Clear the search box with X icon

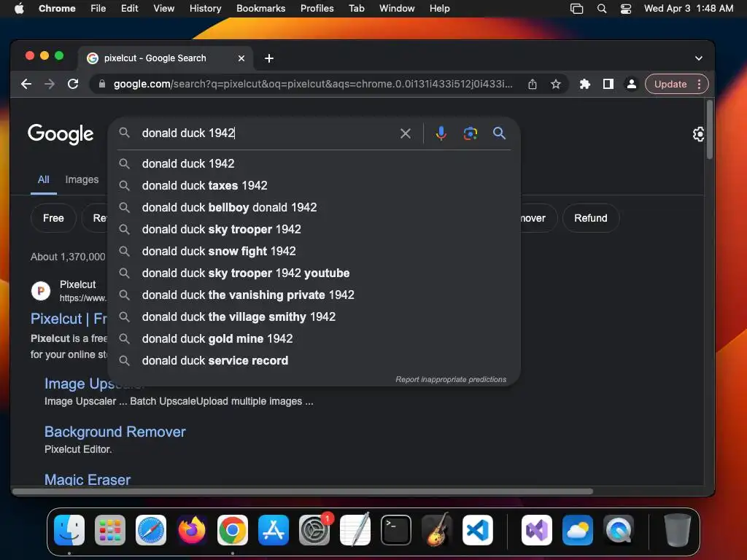(x=406, y=133)
